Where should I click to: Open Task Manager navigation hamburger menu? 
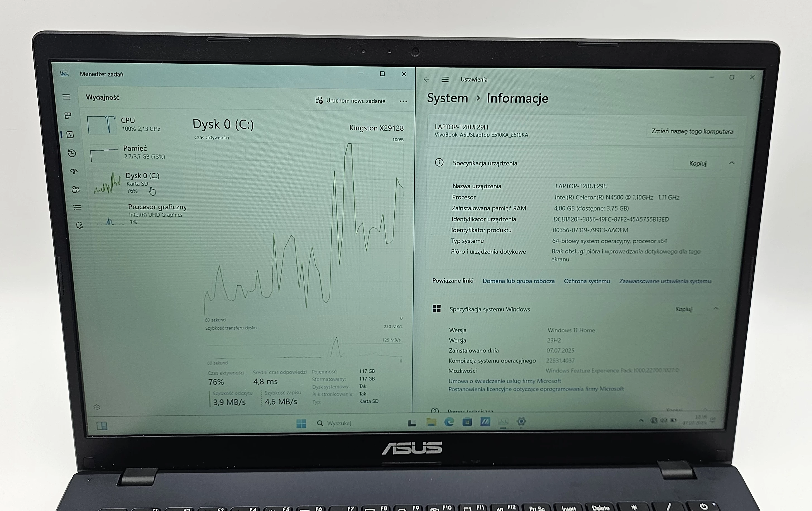66,98
